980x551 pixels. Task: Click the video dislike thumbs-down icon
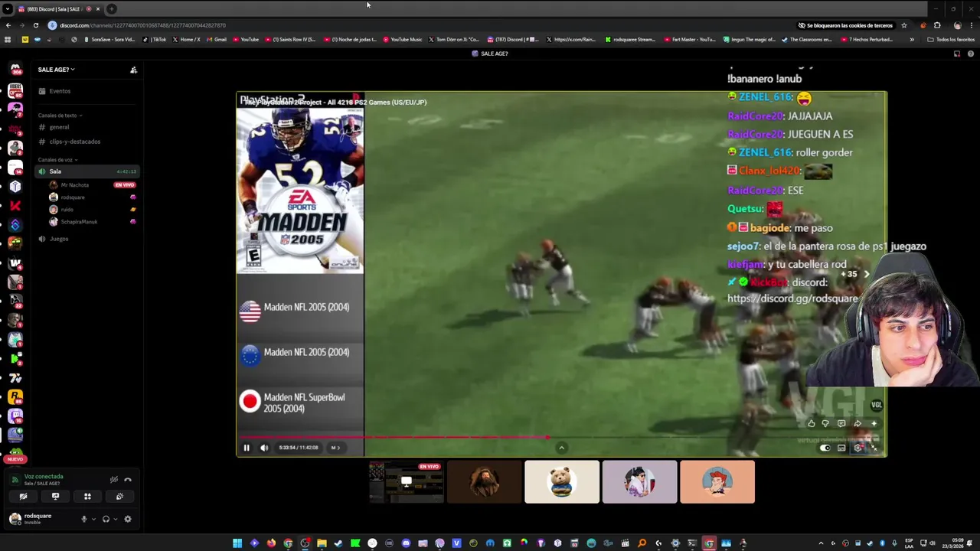[825, 423]
